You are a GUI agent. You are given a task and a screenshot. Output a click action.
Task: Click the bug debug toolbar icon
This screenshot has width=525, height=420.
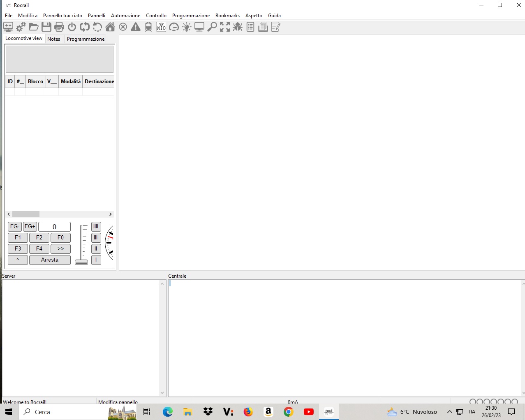(238, 27)
